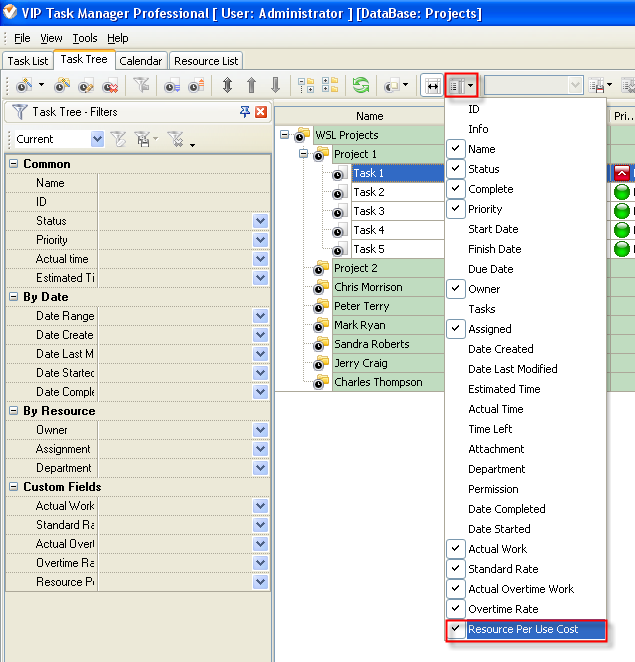635x662 pixels.
Task: Click the expand all nodes icon
Action: pyautogui.click(x=306, y=86)
